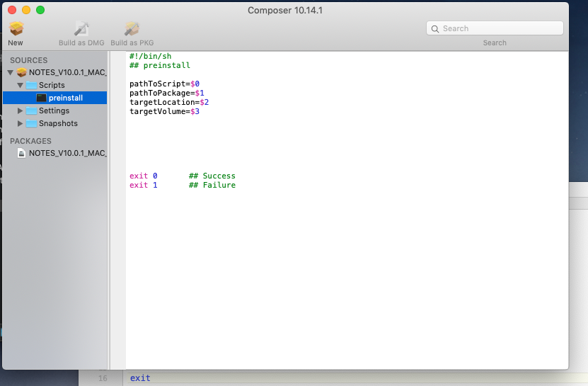Expand the Settings folder triangle
This screenshot has width=588, height=386.
tap(21, 110)
